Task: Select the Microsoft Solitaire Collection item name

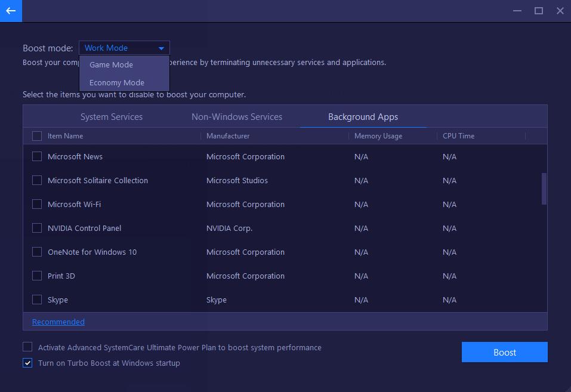Action: pyautogui.click(x=98, y=180)
